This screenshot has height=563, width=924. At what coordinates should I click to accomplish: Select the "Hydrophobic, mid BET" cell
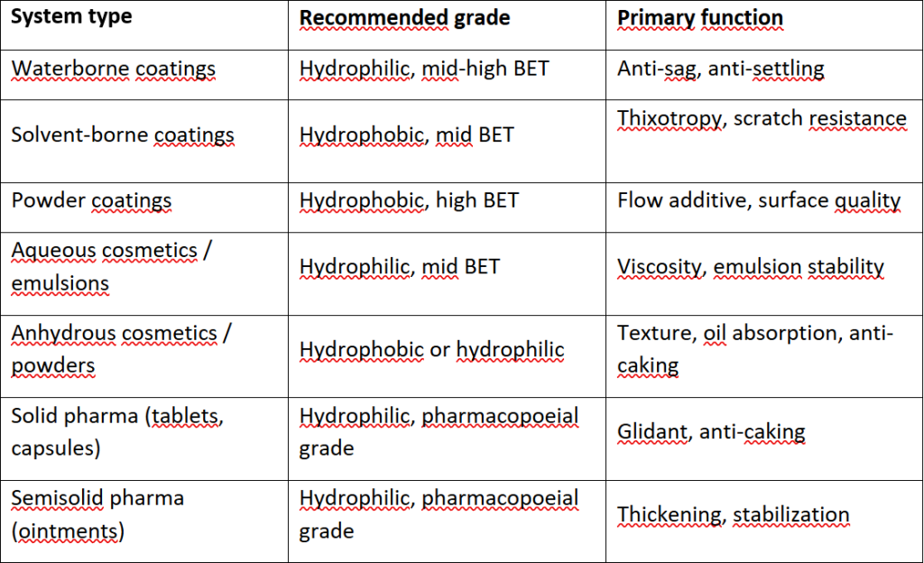coord(407,135)
